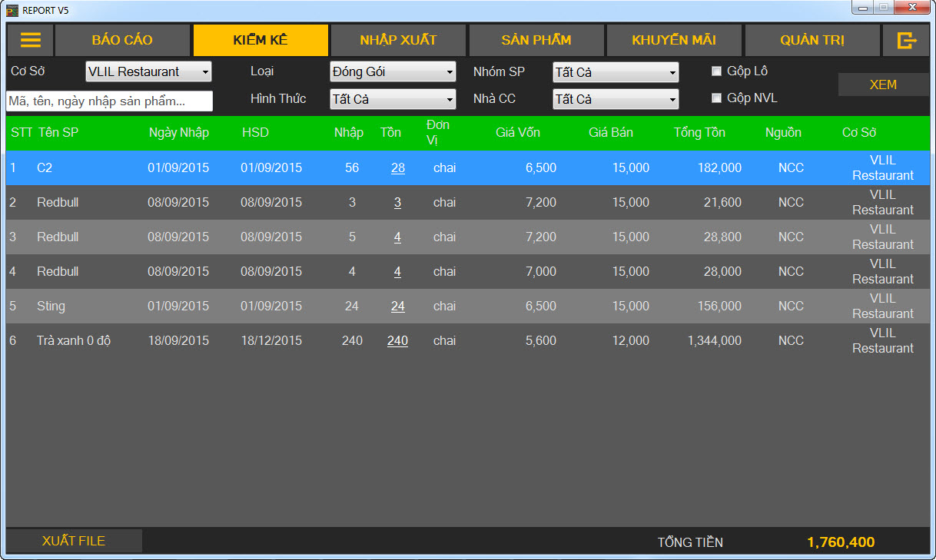Expand the Cơ Sở VLIL Restaurant dropdown
The height and width of the screenshot is (560, 936).
148,72
